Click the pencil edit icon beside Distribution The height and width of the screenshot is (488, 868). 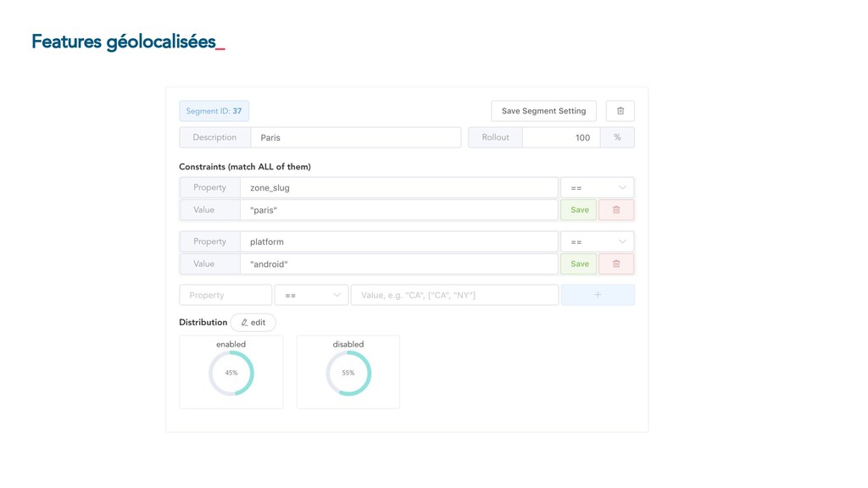[245, 323]
